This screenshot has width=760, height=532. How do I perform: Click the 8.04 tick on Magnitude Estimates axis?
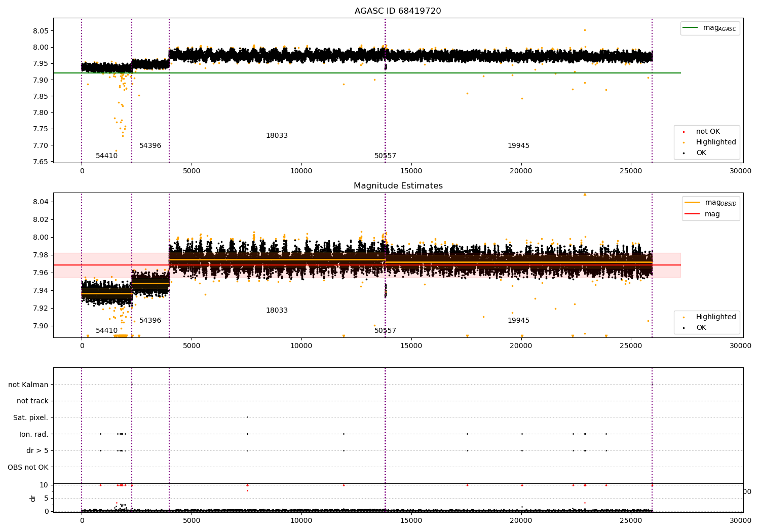pos(40,202)
